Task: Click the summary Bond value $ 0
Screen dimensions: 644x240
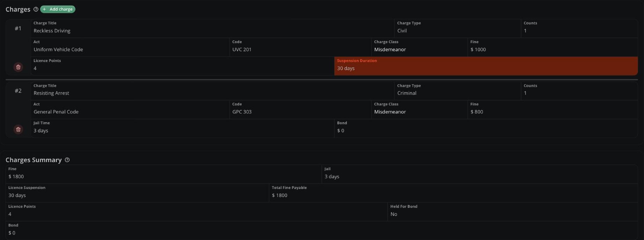Action: coord(12,233)
